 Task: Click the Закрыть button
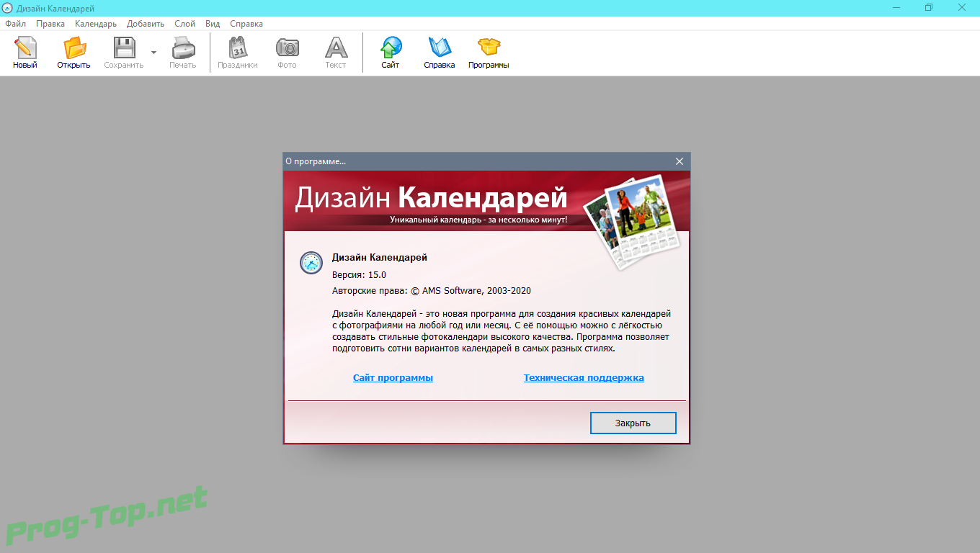point(633,423)
